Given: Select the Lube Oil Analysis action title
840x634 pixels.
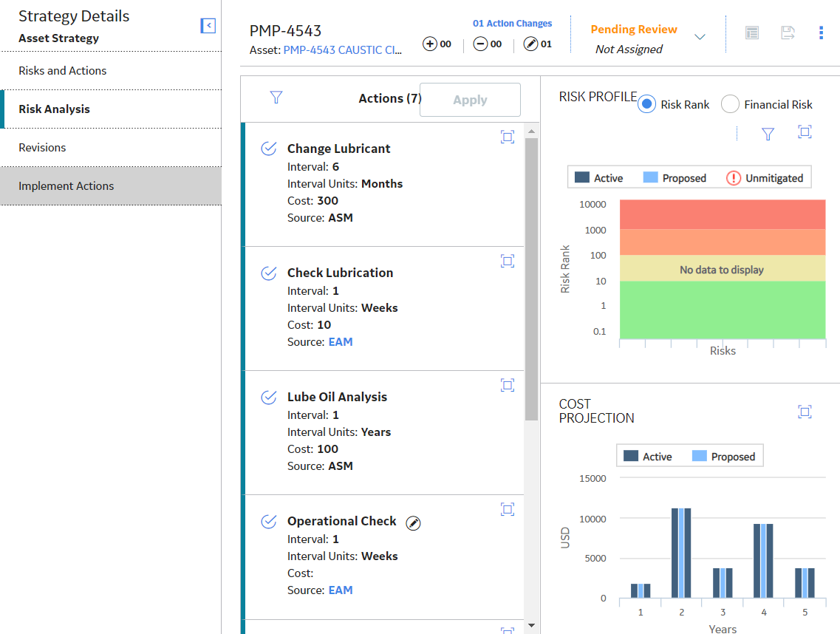Looking at the screenshot, I should [x=337, y=397].
